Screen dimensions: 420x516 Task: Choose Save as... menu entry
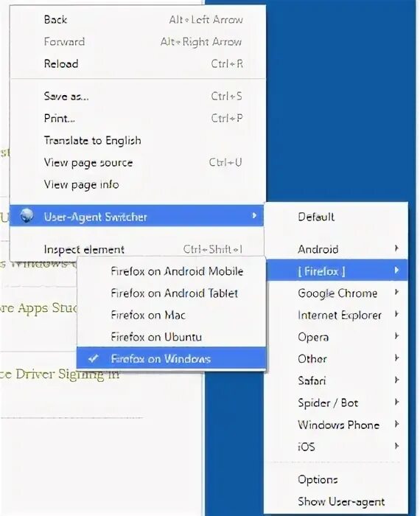(x=138, y=96)
